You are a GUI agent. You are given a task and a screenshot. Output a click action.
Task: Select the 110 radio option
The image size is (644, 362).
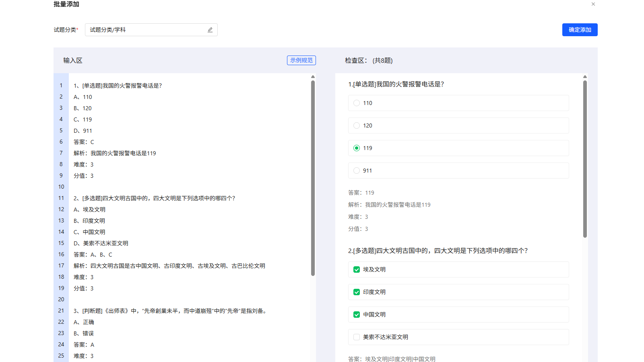[357, 103]
